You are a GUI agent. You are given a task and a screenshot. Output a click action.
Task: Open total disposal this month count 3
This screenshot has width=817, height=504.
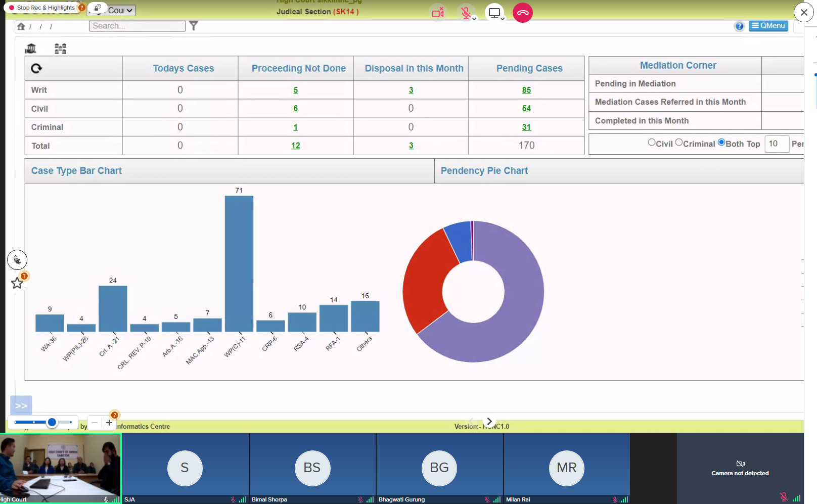411,146
